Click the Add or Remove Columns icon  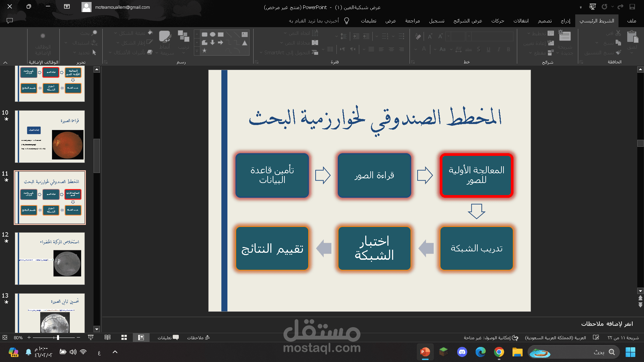[330, 49]
